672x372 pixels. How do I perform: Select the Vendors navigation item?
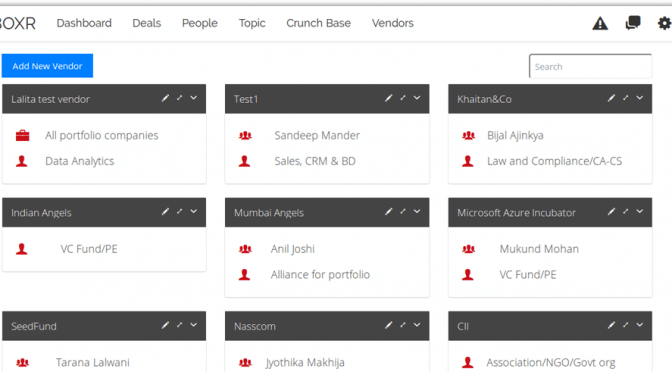coord(393,23)
